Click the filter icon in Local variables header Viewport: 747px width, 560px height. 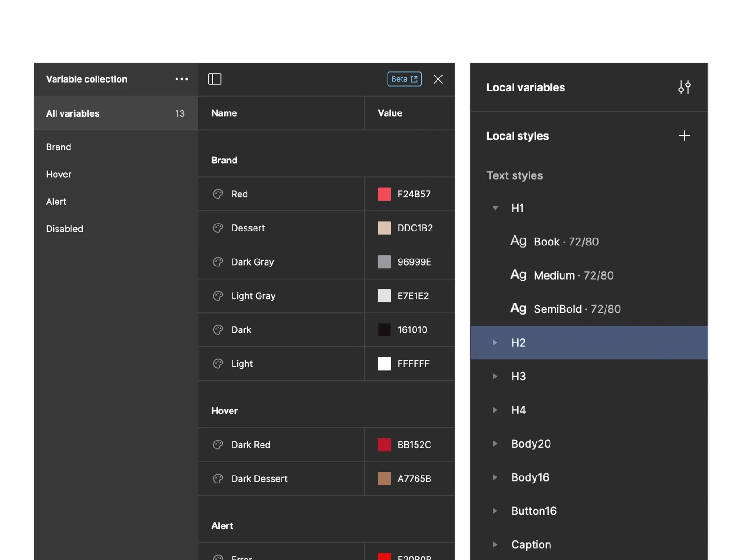coord(684,87)
